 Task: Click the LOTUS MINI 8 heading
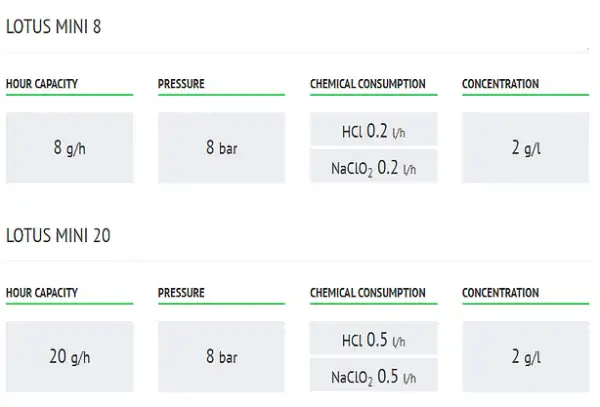(54, 27)
